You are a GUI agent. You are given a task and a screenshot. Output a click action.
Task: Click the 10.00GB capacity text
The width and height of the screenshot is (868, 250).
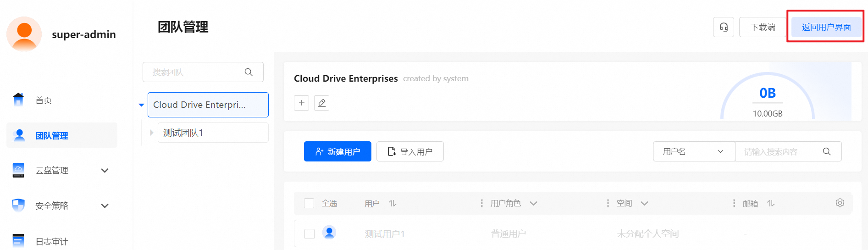[x=768, y=113]
